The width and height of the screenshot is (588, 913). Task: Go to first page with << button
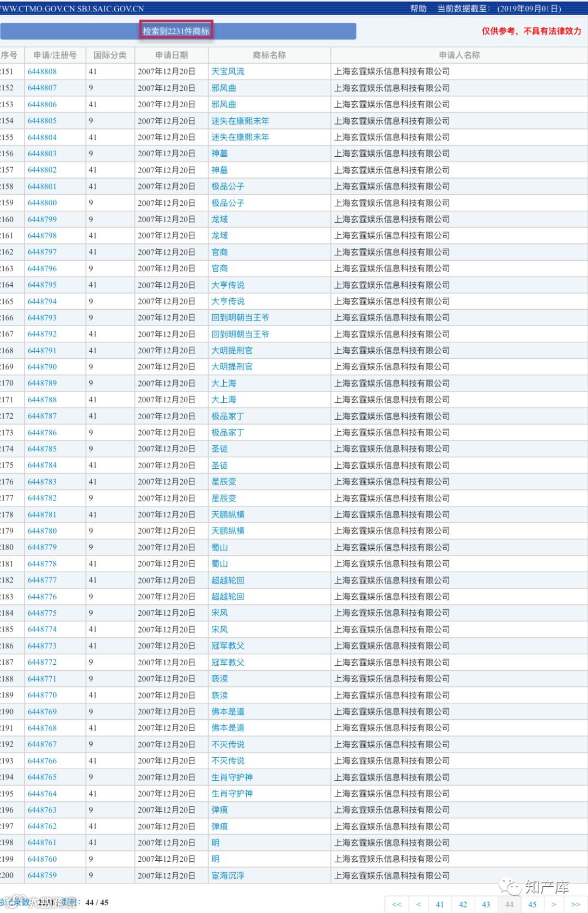[397, 904]
